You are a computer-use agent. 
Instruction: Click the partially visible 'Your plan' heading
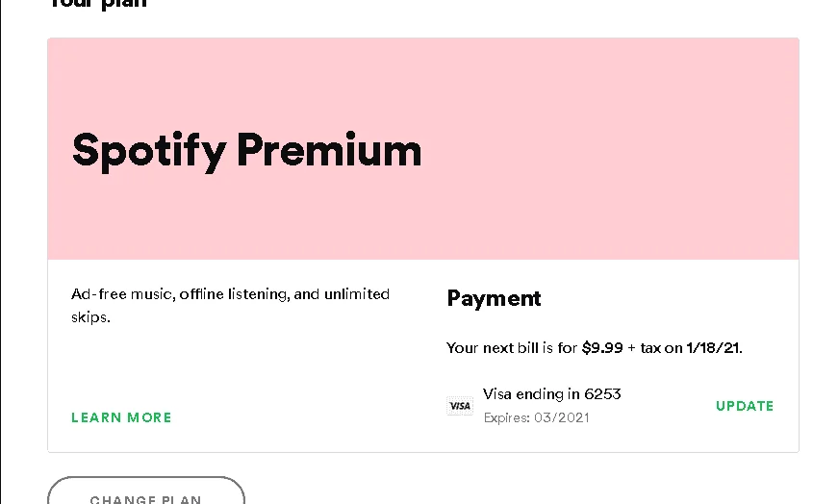coord(97,4)
